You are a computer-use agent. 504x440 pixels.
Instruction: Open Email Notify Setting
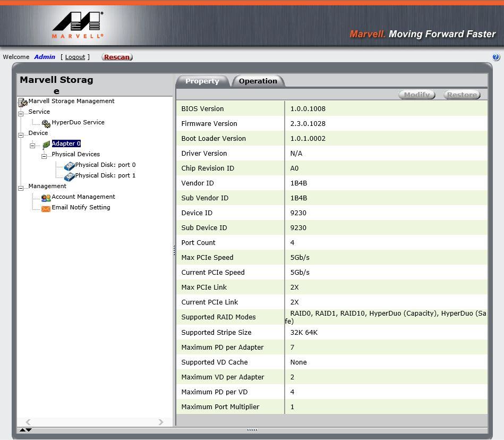tap(81, 207)
